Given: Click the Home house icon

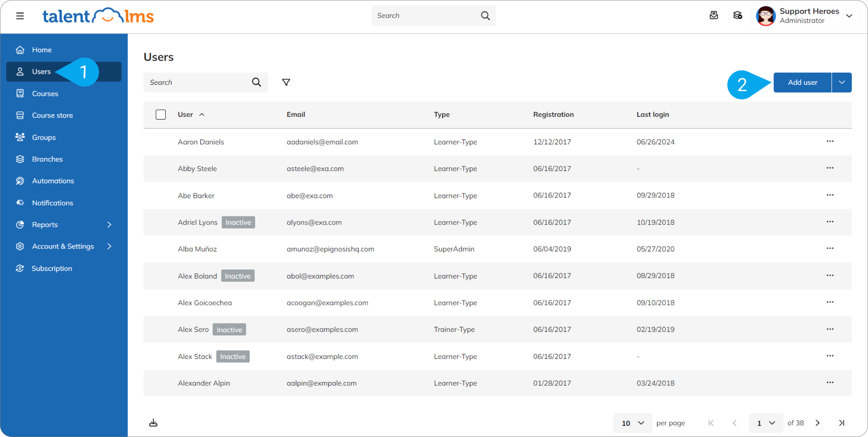Looking at the screenshot, I should click(20, 50).
